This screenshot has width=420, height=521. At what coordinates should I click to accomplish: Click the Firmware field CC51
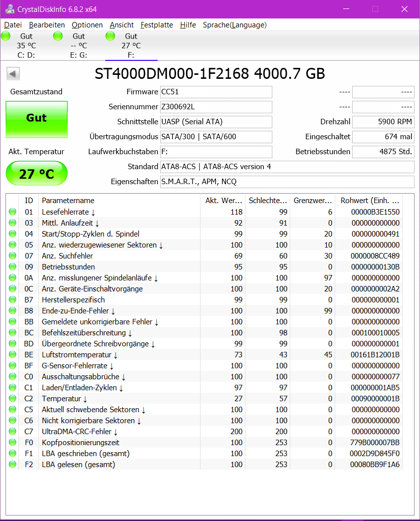(x=216, y=92)
